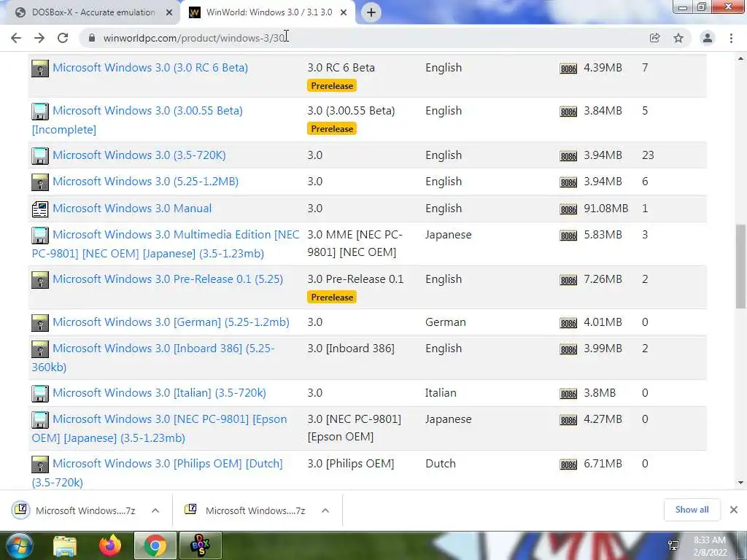Open the Windows Start menu

point(18,545)
